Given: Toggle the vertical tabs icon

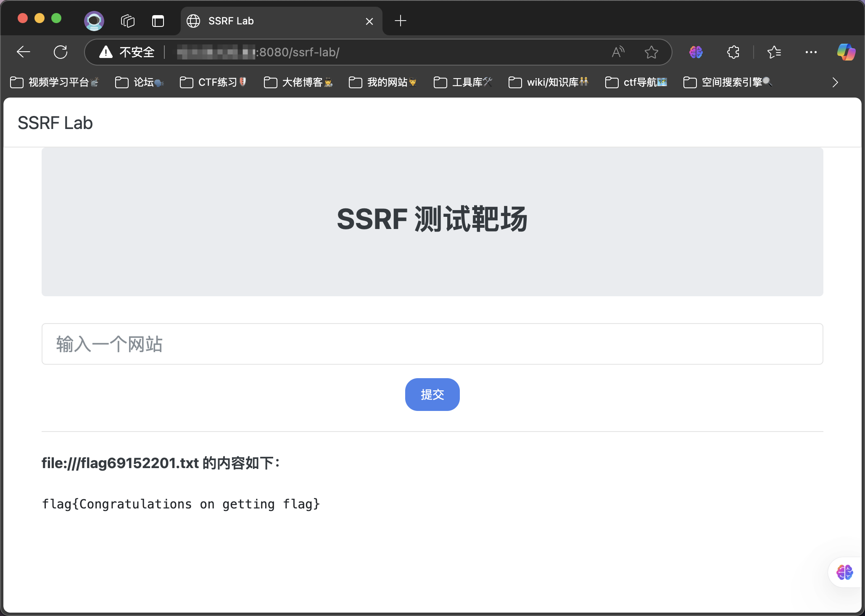Looking at the screenshot, I should point(158,21).
